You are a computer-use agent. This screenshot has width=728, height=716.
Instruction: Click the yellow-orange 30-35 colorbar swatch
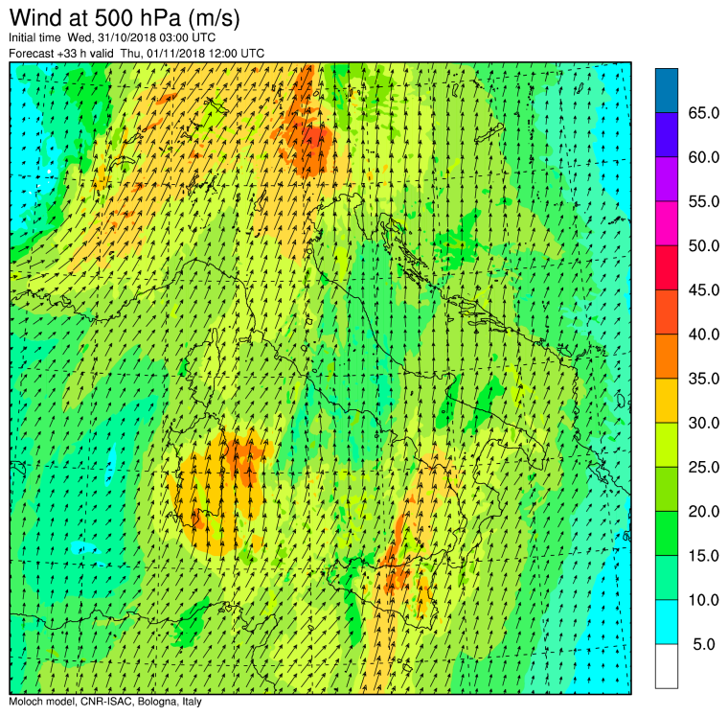pyautogui.click(x=667, y=401)
